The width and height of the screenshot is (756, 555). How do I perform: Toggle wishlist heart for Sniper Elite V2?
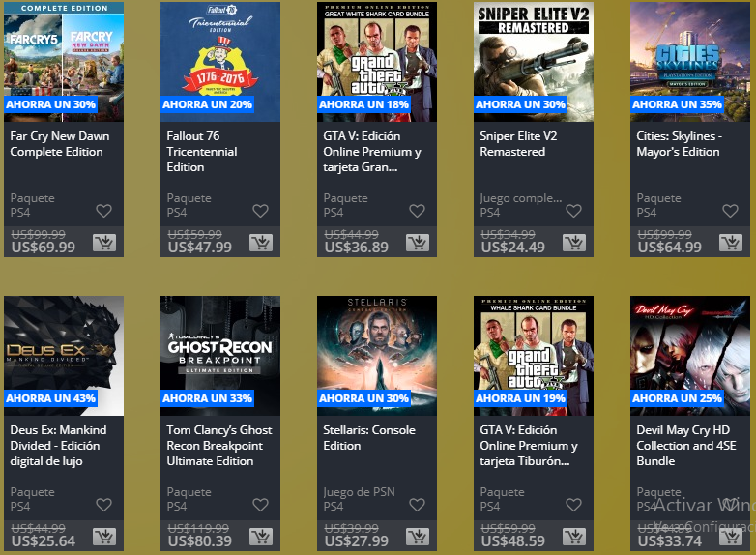[x=573, y=211]
